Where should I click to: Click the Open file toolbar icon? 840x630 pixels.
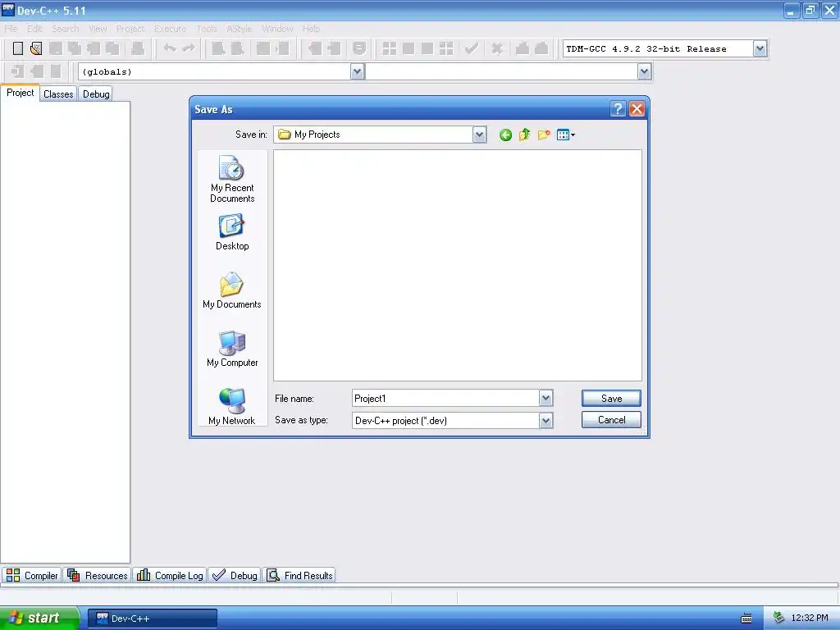pyautogui.click(x=36, y=48)
